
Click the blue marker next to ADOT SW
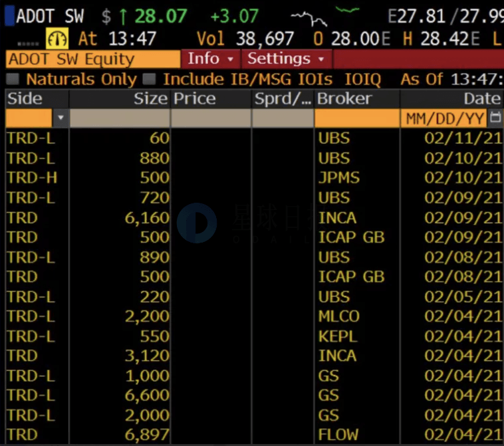[x=10, y=15]
